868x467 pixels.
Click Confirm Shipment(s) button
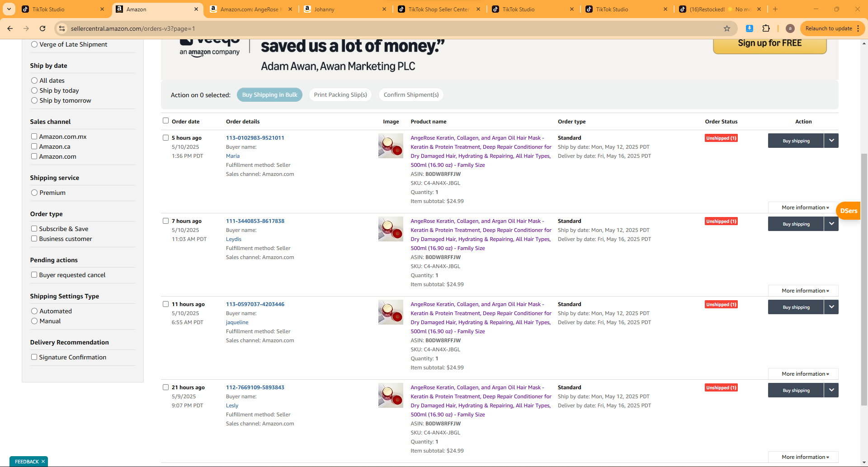(411, 95)
